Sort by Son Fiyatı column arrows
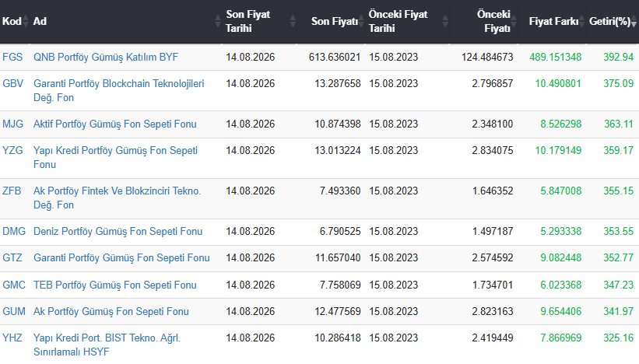Viewport: 639px width, 364px height. point(361,21)
